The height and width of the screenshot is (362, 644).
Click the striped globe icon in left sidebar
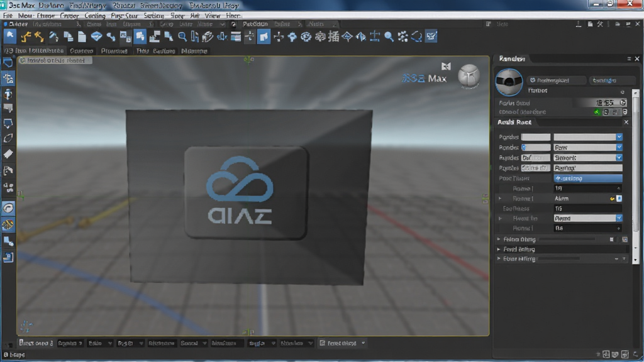click(x=8, y=225)
